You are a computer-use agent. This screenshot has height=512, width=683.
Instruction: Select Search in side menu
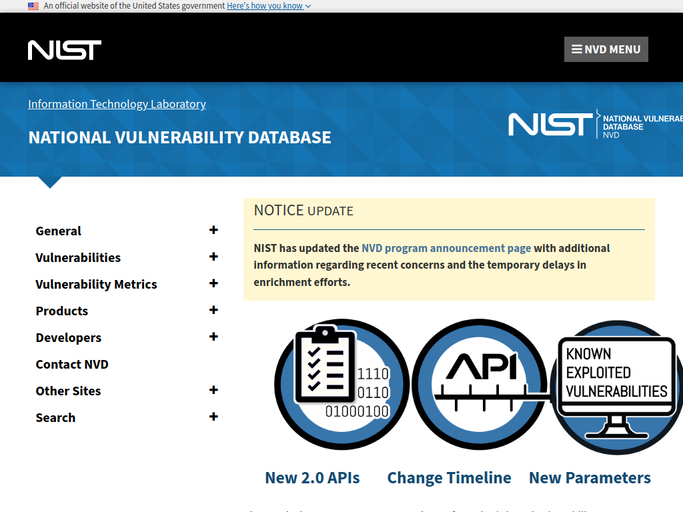(55, 417)
